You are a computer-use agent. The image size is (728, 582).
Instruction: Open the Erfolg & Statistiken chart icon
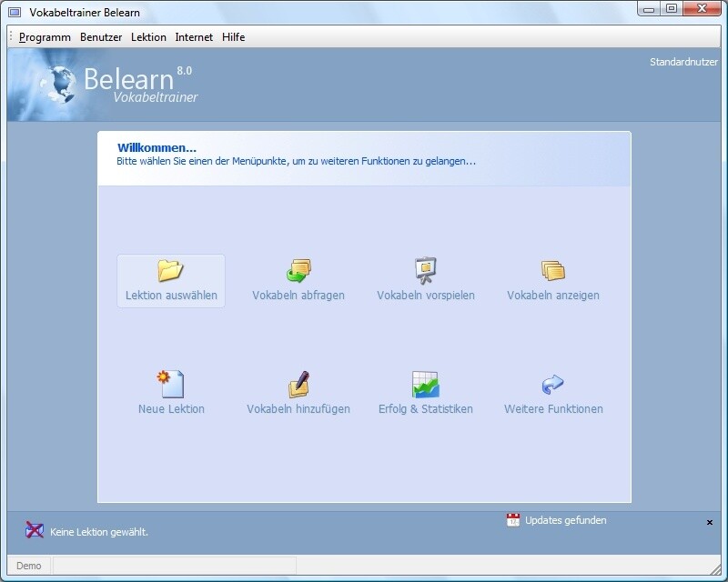click(425, 385)
